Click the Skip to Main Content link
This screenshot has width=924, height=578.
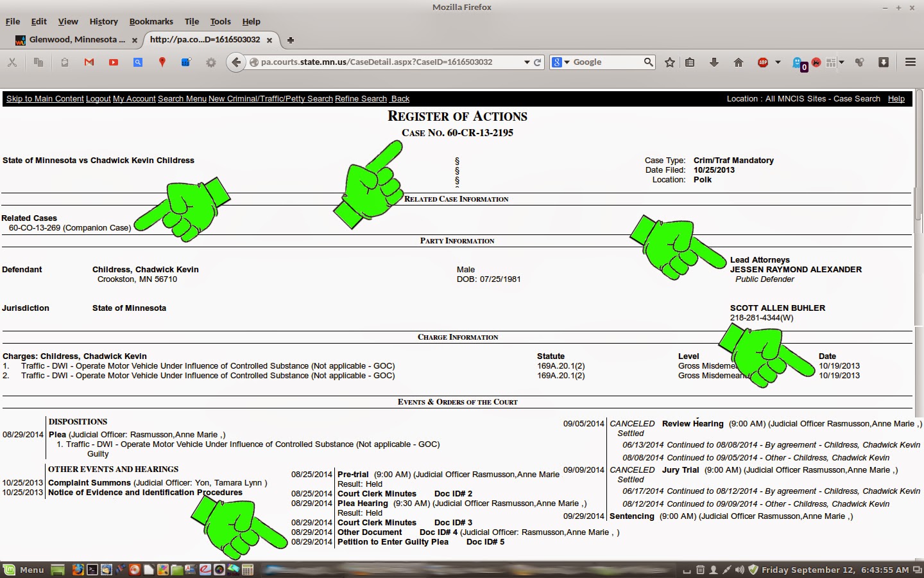coord(45,99)
